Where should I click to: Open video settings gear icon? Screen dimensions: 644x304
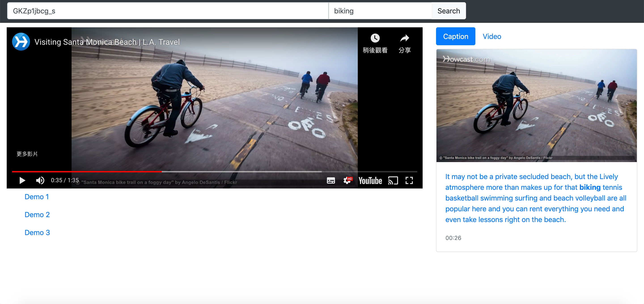[x=347, y=180]
